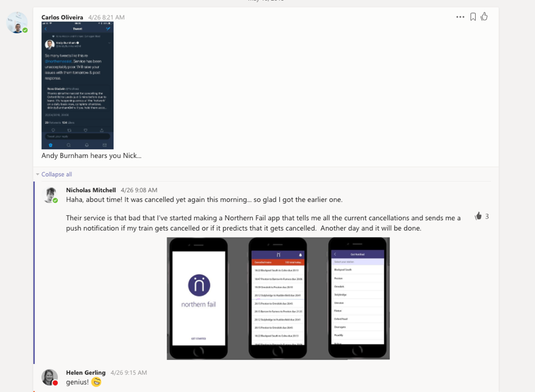Screen dimensions: 535x392
Task: Open more options for Carlos's message
Action: pos(460,17)
